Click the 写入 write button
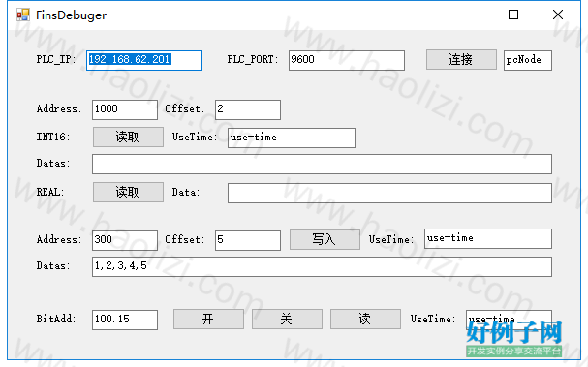The height and width of the screenshot is (367, 588). [325, 239]
